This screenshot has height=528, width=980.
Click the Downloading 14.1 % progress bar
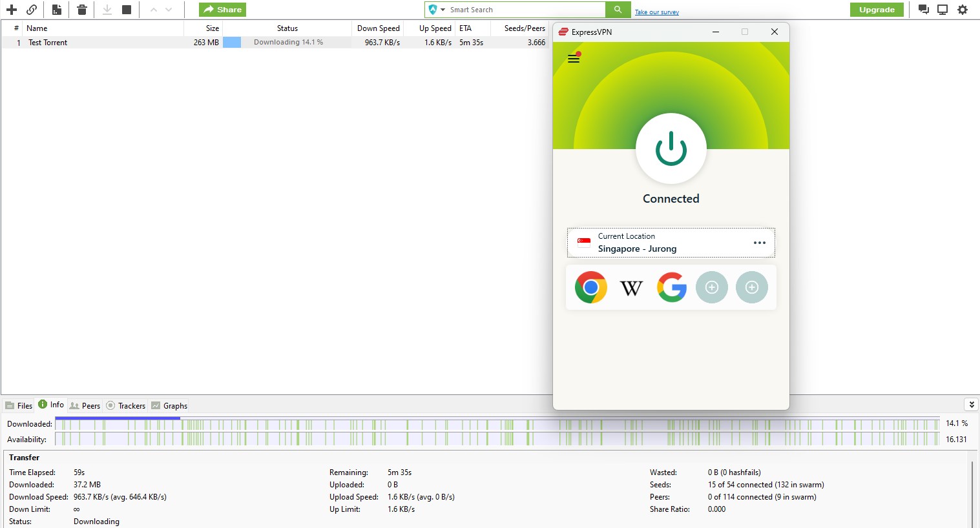tap(287, 43)
